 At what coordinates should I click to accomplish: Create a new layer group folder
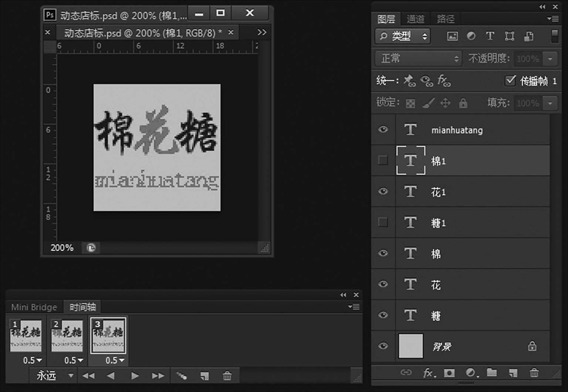click(491, 372)
